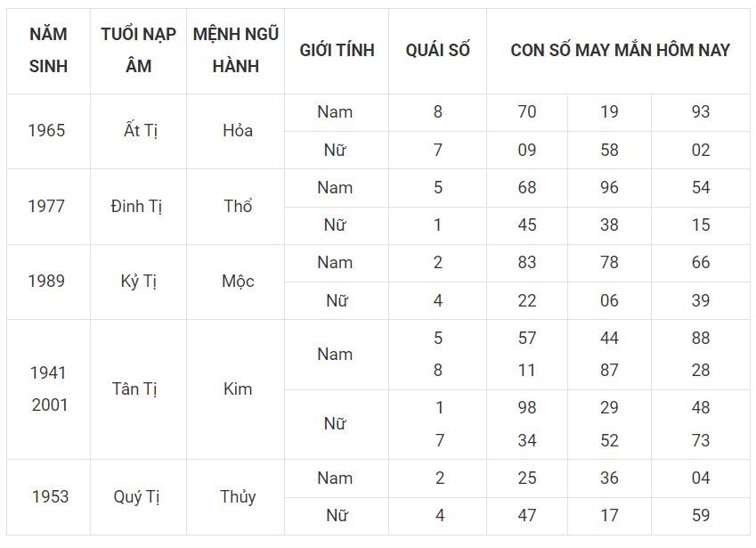The image size is (756, 548).
Task: Select the Ất Tị cell
Action: pos(138,131)
